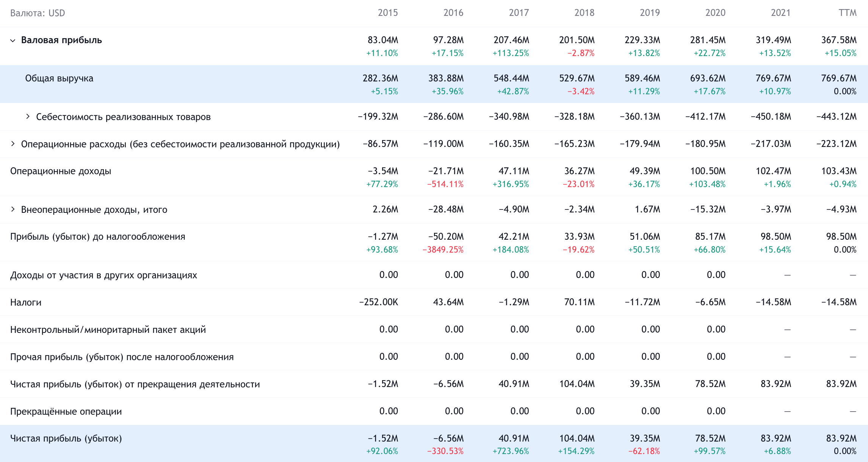This screenshot has height=462, width=868.
Task: Click operating expenses value −217.03M
Action: pos(771,144)
